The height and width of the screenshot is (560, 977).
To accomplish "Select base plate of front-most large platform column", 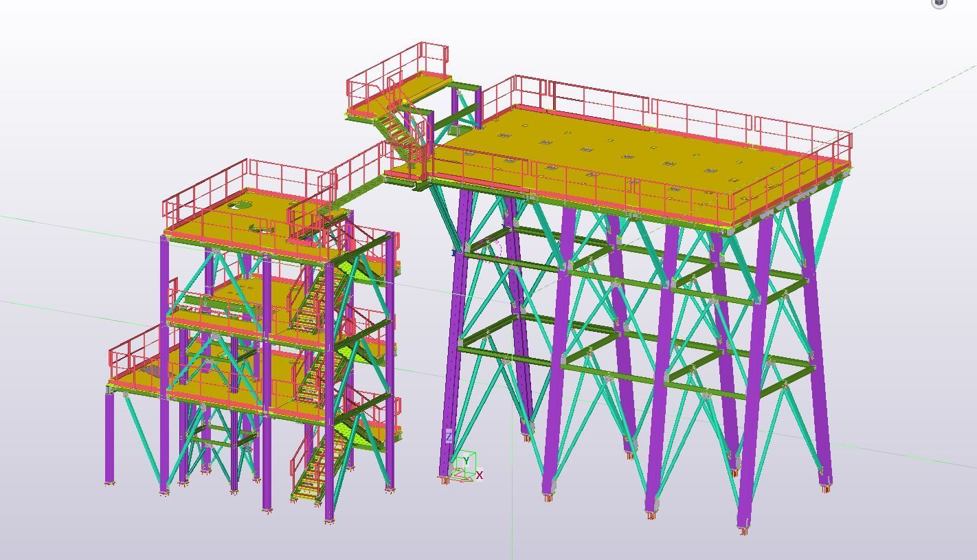I will pos(743,530).
